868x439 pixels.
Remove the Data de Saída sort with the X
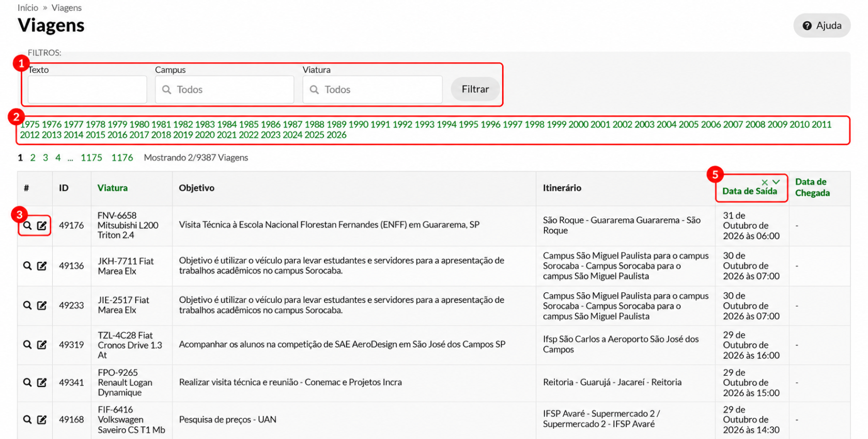[765, 182]
